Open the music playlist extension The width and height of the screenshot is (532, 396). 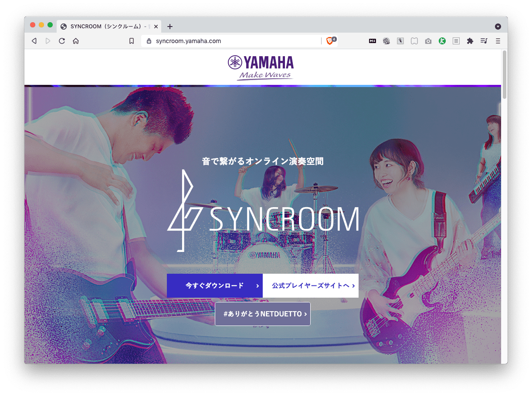pyautogui.click(x=484, y=40)
